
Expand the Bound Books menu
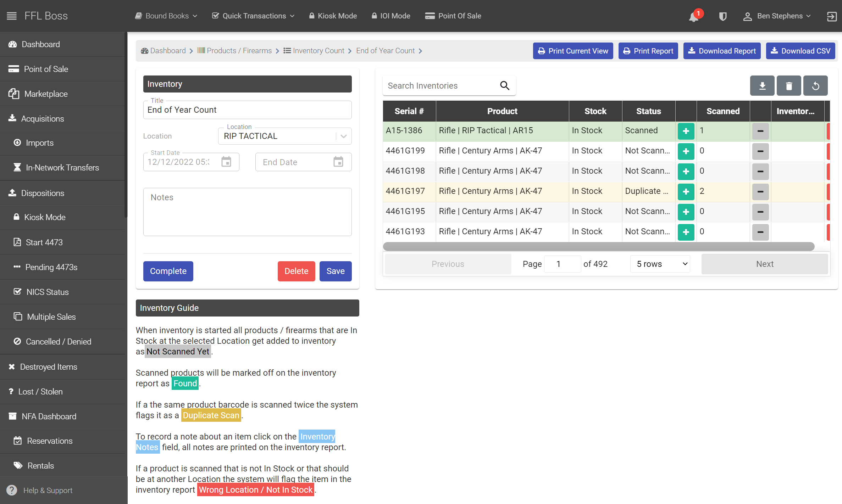click(166, 16)
